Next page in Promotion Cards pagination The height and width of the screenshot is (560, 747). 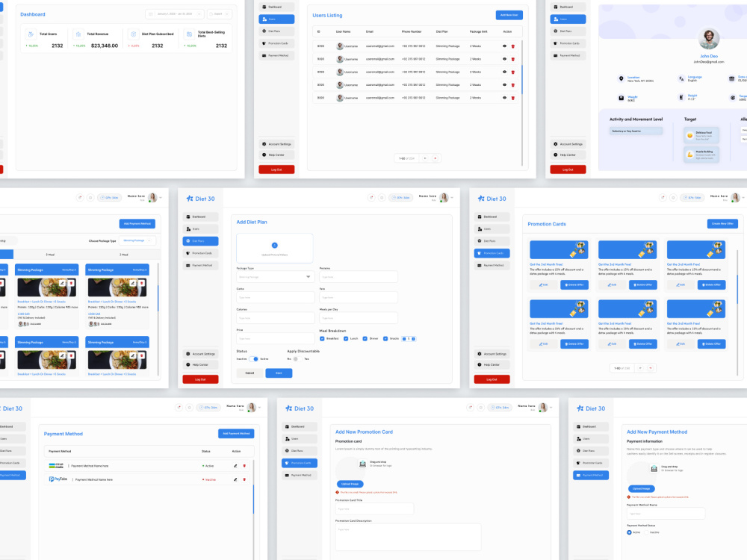651,368
